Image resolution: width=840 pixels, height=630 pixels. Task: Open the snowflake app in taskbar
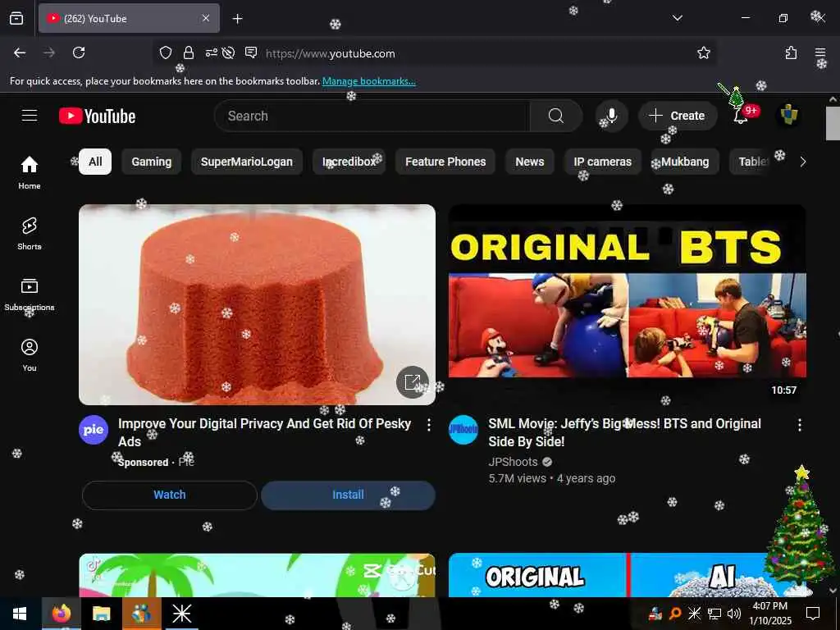point(181,614)
